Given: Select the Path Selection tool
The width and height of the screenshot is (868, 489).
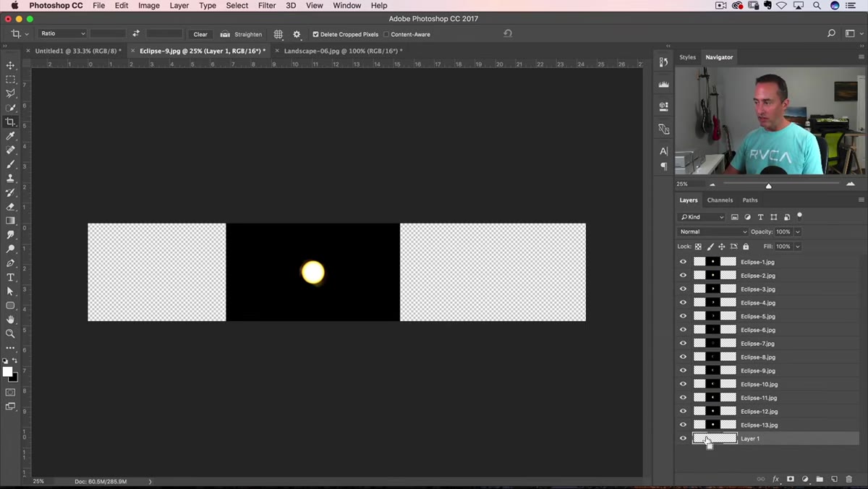Looking at the screenshot, I should (10, 292).
